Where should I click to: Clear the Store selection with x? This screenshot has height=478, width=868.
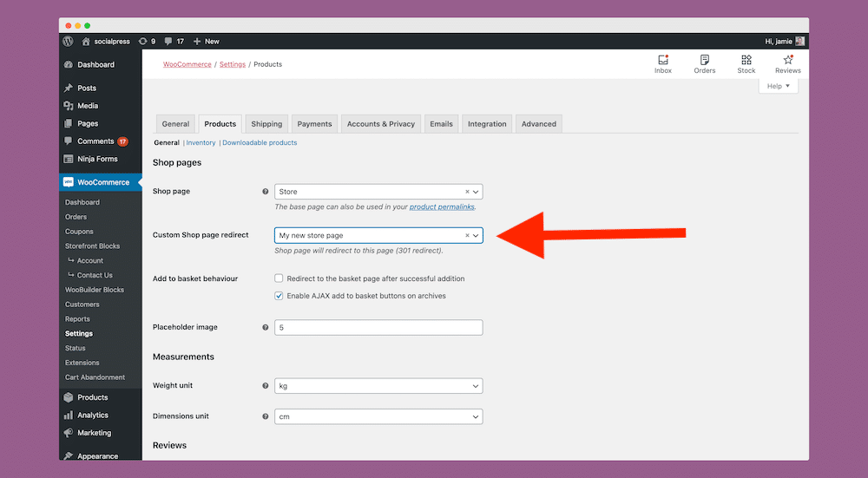click(467, 192)
